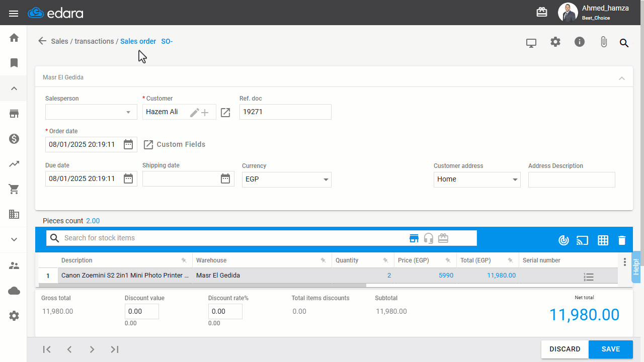Add new customer with plus icon
The height and width of the screenshot is (362, 644).
205,113
